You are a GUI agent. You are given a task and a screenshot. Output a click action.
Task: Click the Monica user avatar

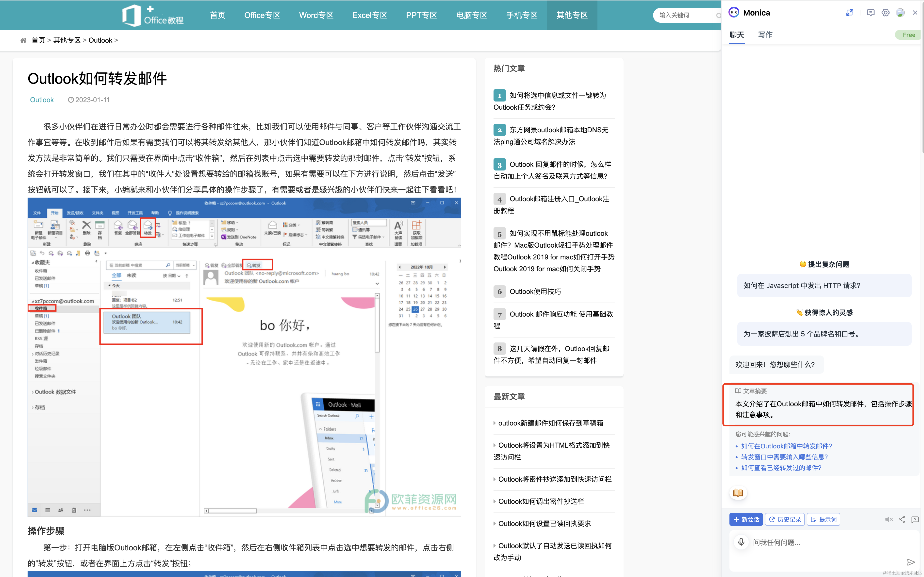click(900, 13)
